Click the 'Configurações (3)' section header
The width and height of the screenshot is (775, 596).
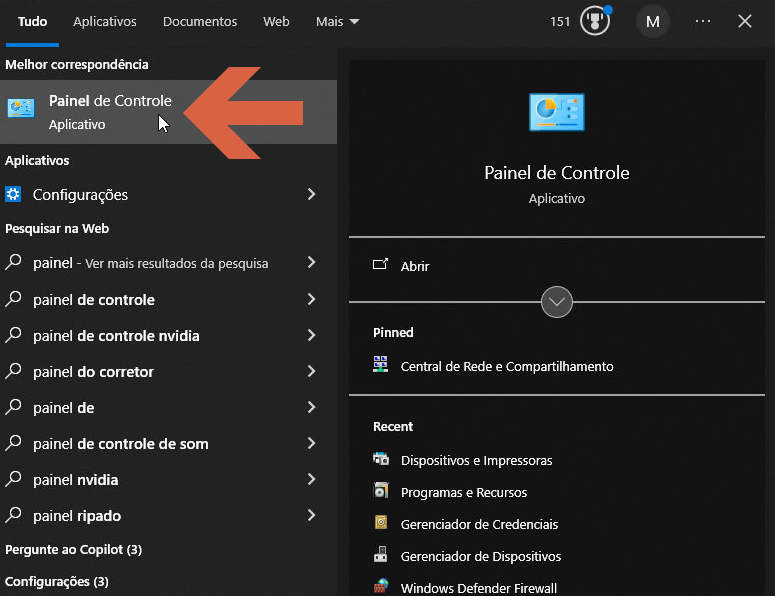56,581
